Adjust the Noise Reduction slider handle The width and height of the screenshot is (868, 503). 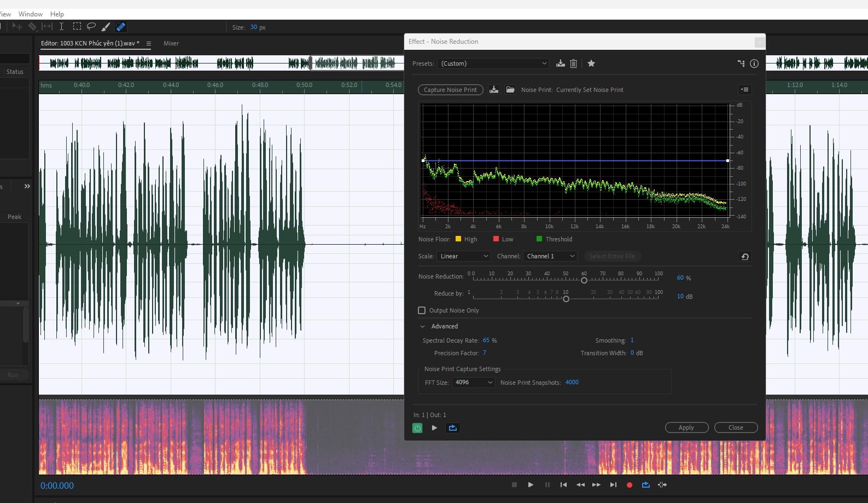point(584,280)
